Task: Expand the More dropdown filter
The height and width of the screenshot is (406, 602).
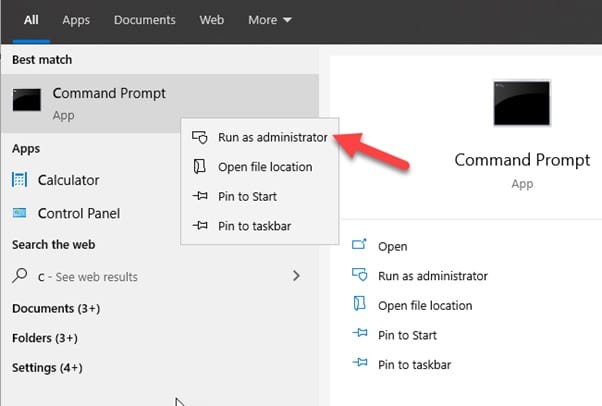Action: [x=270, y=20]
